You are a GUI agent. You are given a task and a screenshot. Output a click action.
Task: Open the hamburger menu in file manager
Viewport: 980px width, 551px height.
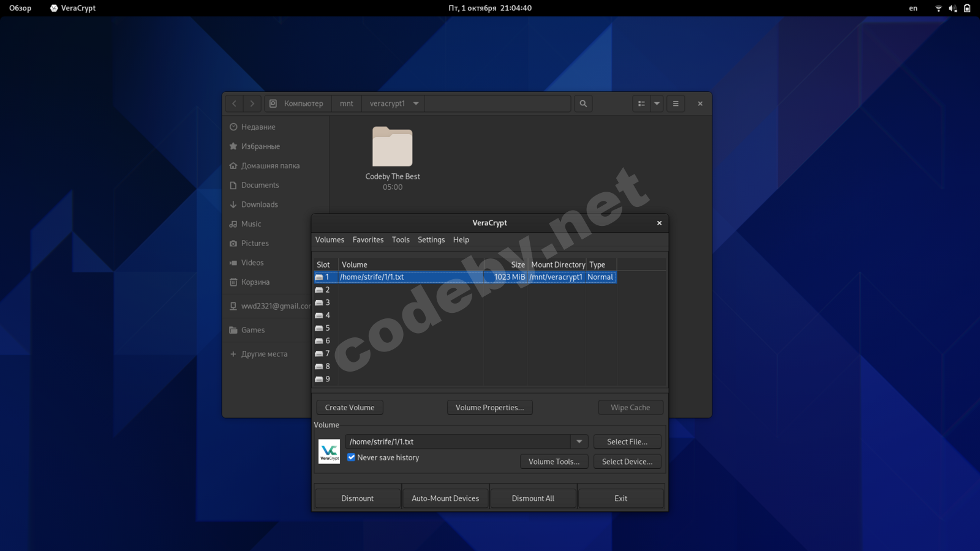[676, 103]
